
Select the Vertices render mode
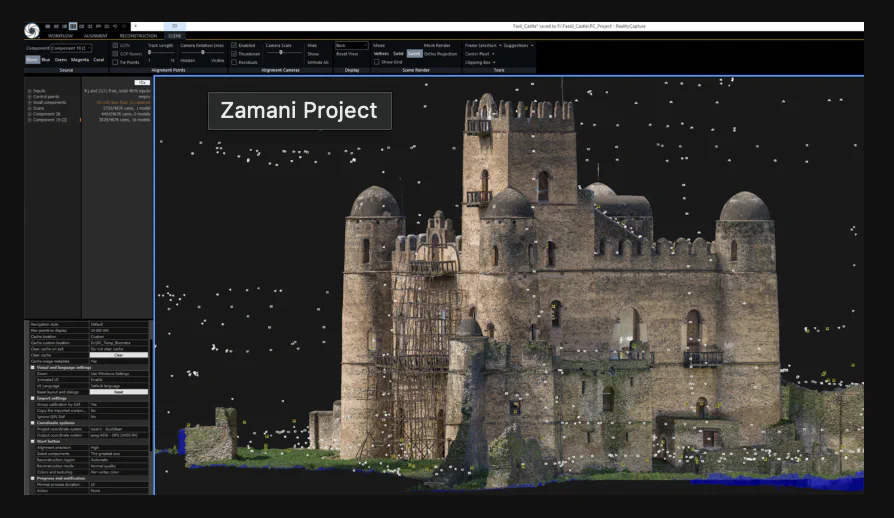(x=381, y=53)
